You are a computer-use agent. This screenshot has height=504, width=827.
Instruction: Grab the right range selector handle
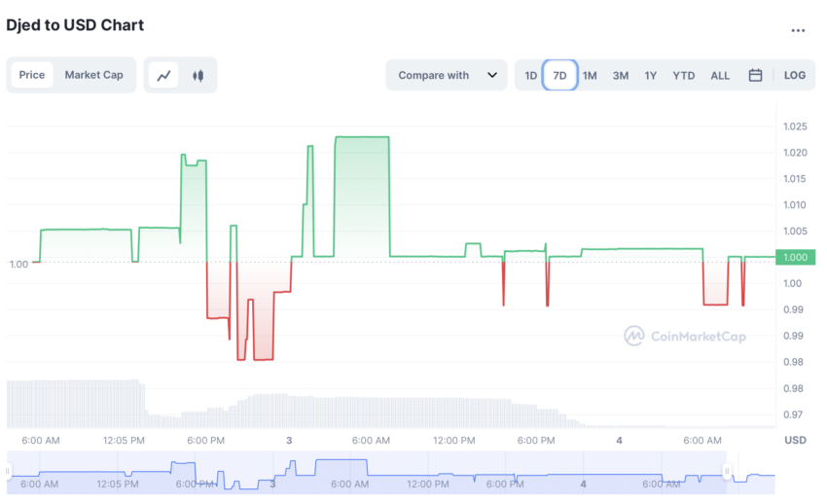click(x=727, y=471)
